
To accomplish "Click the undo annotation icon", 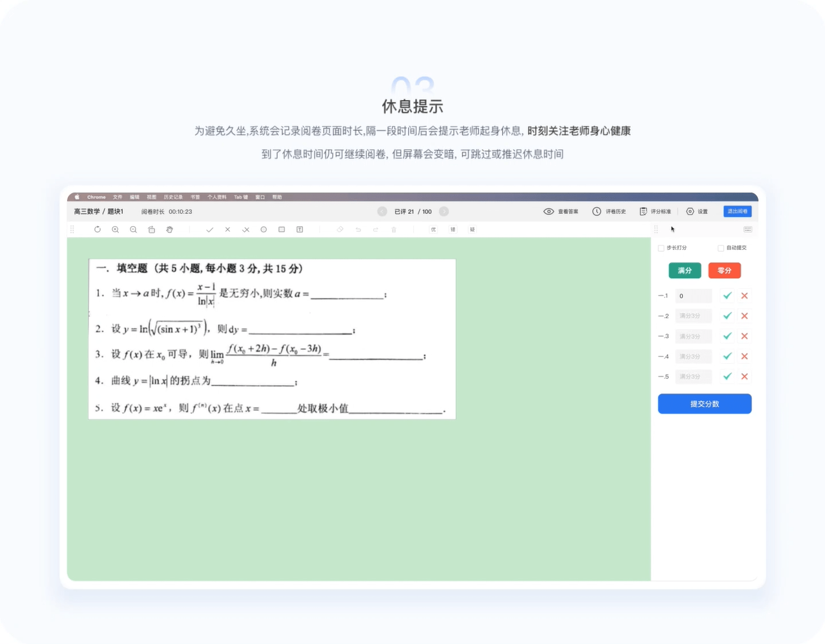I will click(x=358, y=229).
